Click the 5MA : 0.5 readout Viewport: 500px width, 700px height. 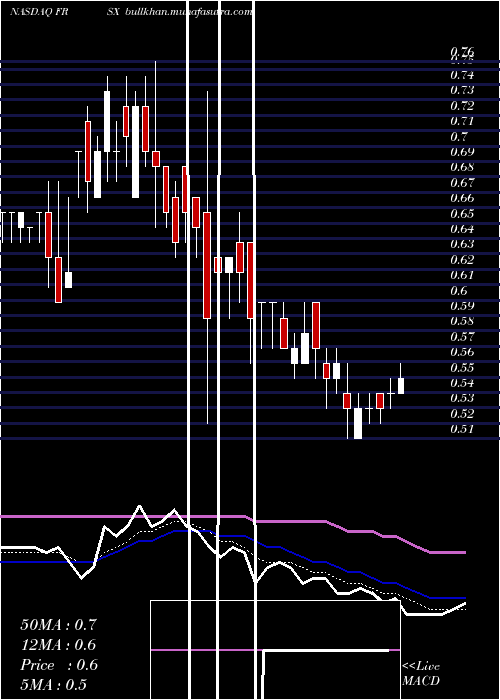click(54, 685)
